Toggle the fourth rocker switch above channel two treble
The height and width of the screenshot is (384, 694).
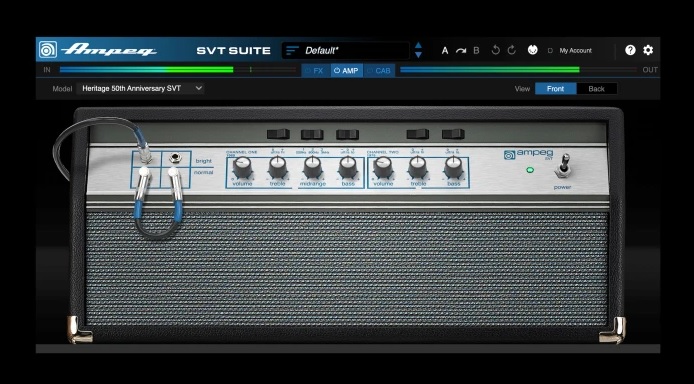coord(418,134)
